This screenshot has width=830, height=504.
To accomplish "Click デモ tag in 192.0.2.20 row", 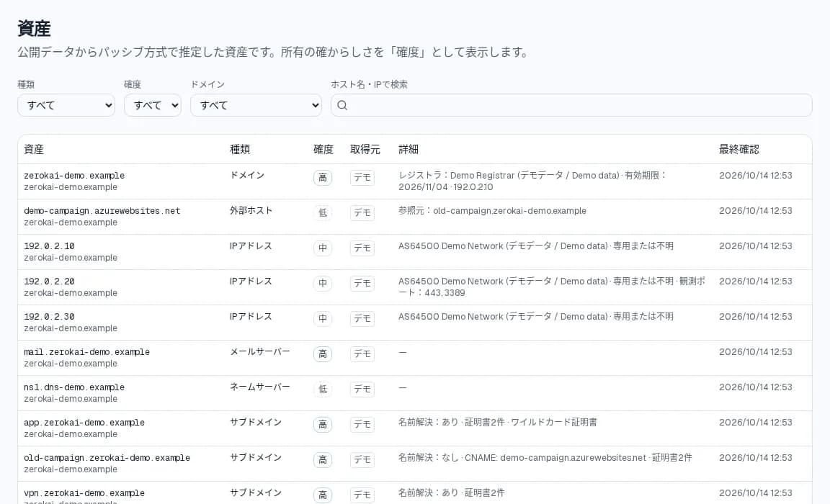I will [362, 284].
